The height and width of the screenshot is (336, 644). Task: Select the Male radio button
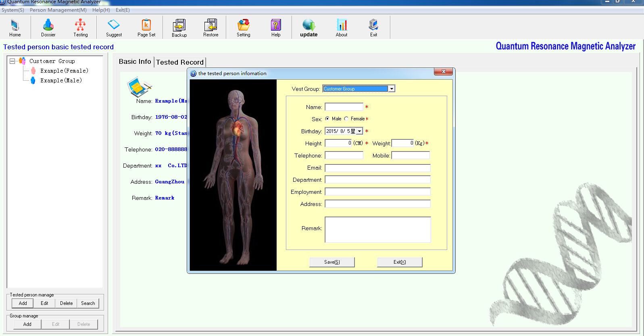(x=327, y=119)
